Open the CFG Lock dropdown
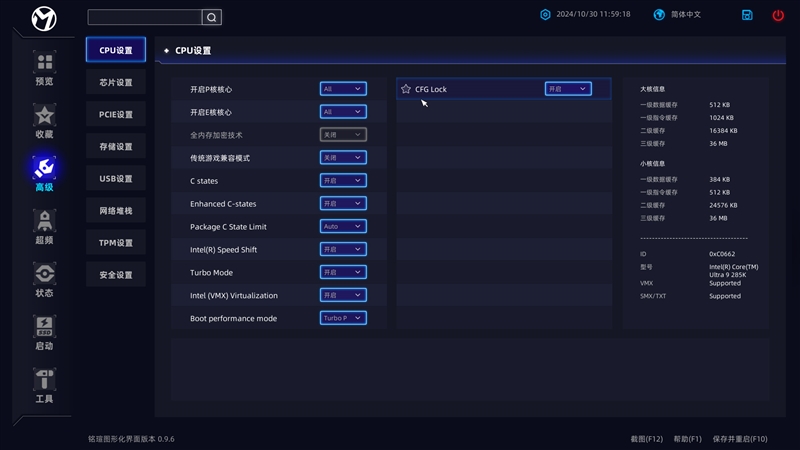The width and height of the screenshot is (800, 450). [567, 89]
